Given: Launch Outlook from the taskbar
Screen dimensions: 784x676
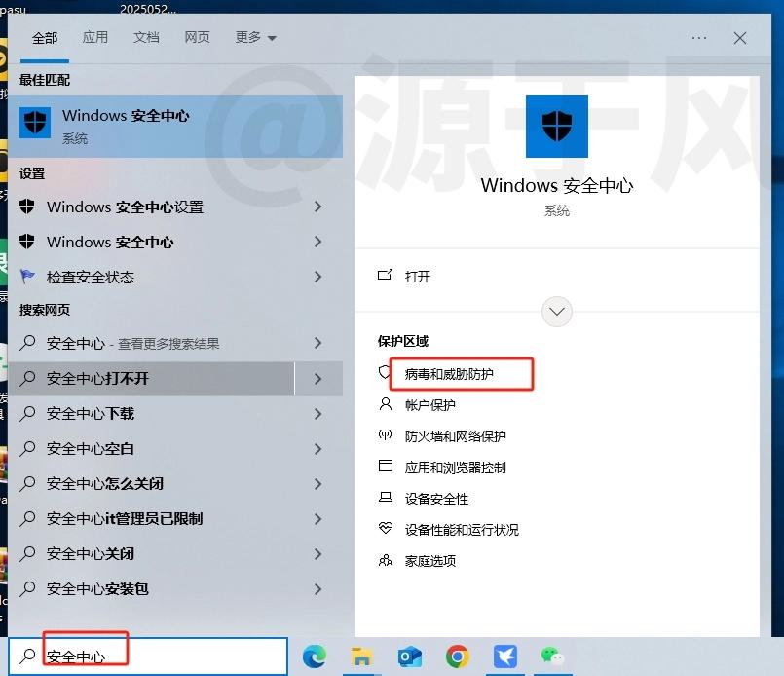Looking at the screenshot, I should [409, 657].
